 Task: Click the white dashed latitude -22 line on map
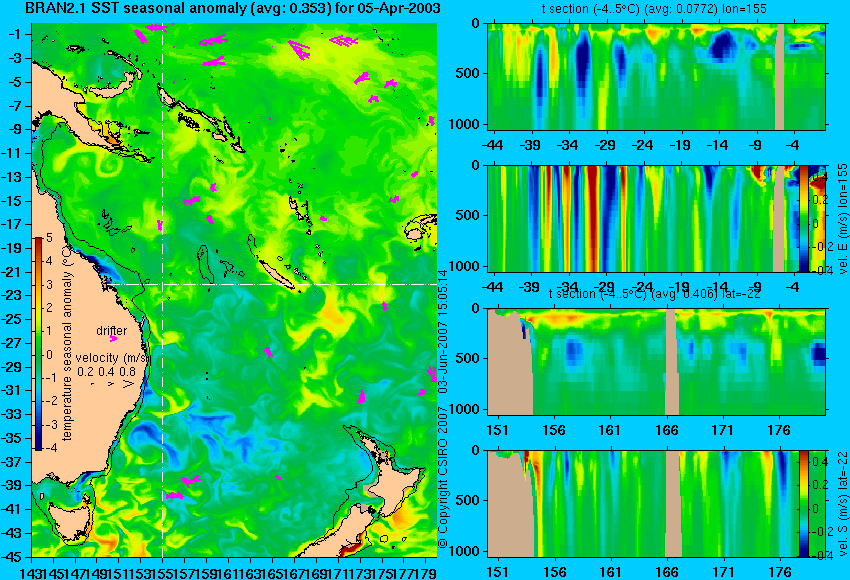271,284
